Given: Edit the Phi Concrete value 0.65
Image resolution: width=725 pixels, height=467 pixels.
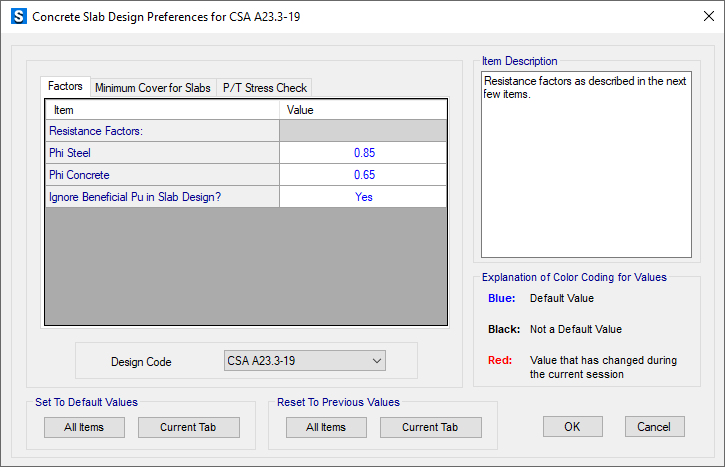Looking at the screenshot, I should (x=363, y=175).
